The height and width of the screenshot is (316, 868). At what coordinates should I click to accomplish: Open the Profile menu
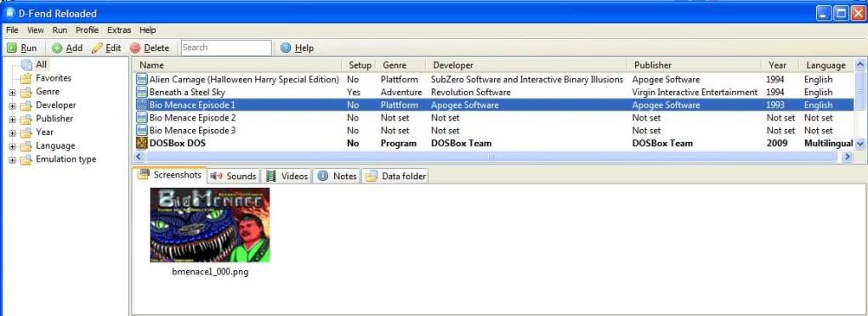(x=88, y=30)
